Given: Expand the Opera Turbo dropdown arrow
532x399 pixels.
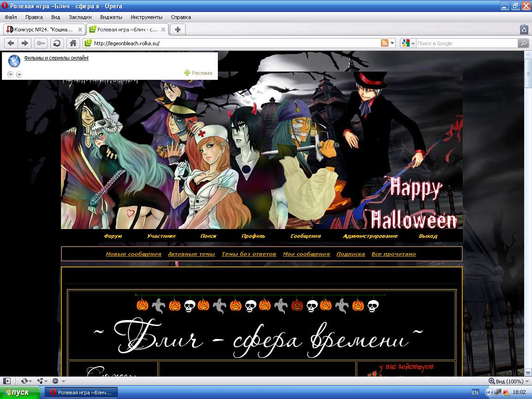Looking at the screenshot, I should tap(63, 381).
